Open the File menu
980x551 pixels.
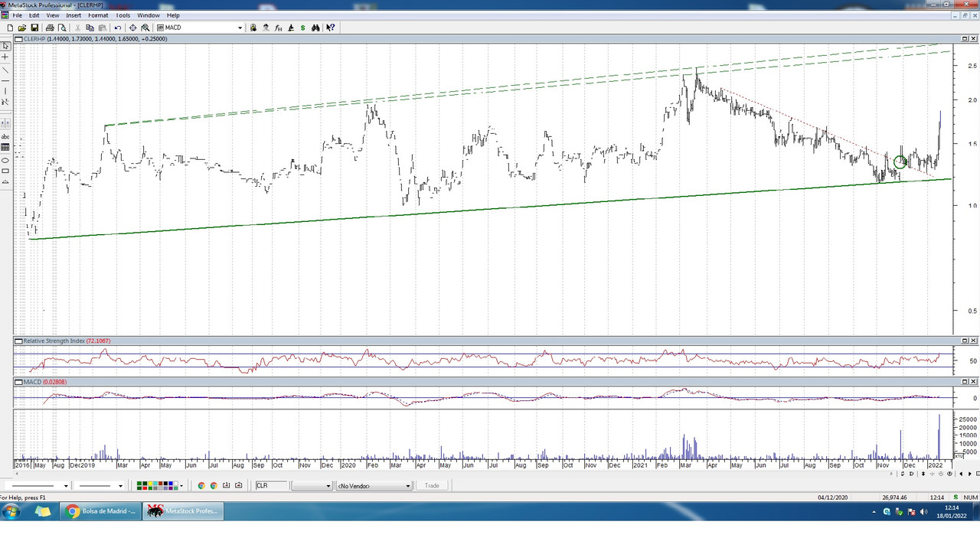18,15
